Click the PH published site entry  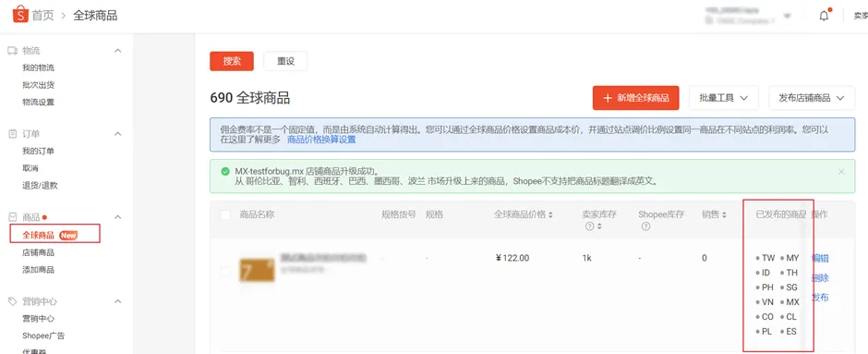click(x=765, y=287)
